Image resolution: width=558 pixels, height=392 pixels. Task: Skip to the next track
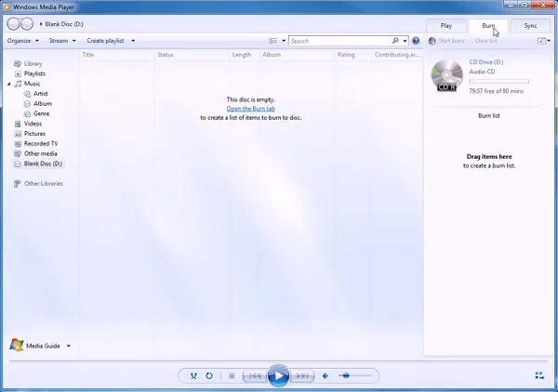(x=302, y=375)
